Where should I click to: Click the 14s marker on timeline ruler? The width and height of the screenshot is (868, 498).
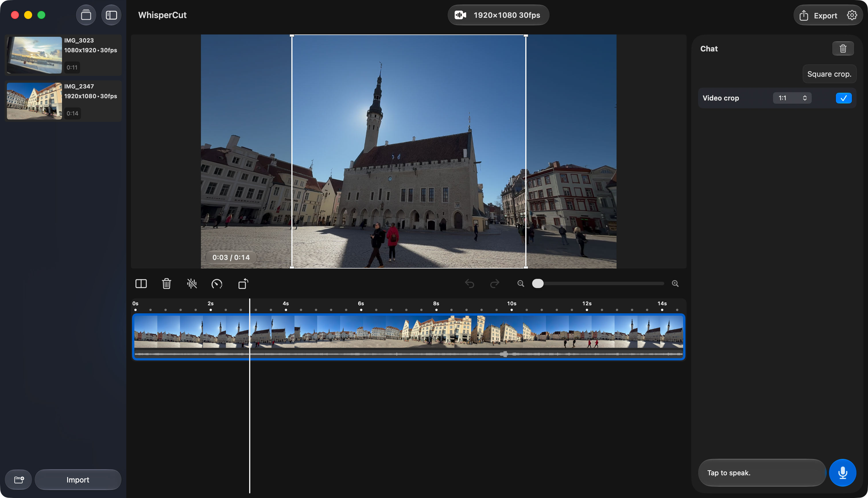[x=662, y=303]
